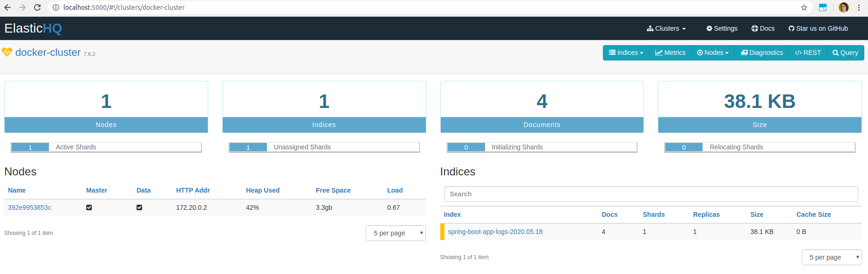Sort nodes by HTTP Addr column
The image size is (868, 274).
[x=193, y=190]
